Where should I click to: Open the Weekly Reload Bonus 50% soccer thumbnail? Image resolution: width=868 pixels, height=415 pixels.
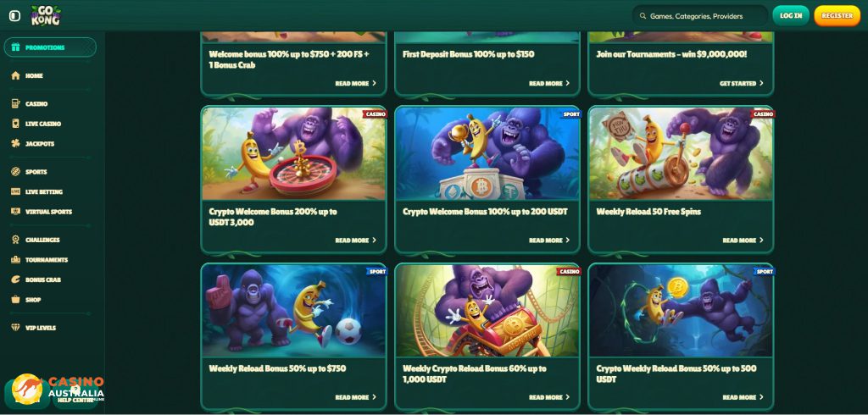[x=293, y=311]
